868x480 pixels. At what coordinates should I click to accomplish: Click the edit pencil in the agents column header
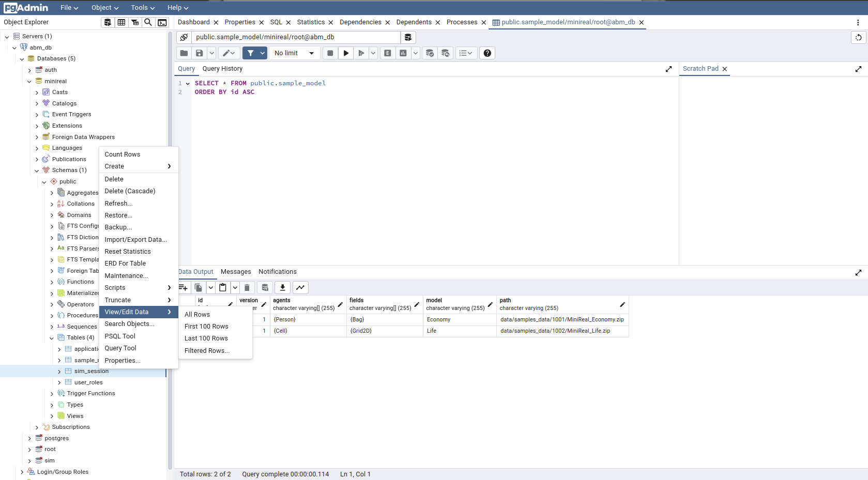(x=340, y=304)
